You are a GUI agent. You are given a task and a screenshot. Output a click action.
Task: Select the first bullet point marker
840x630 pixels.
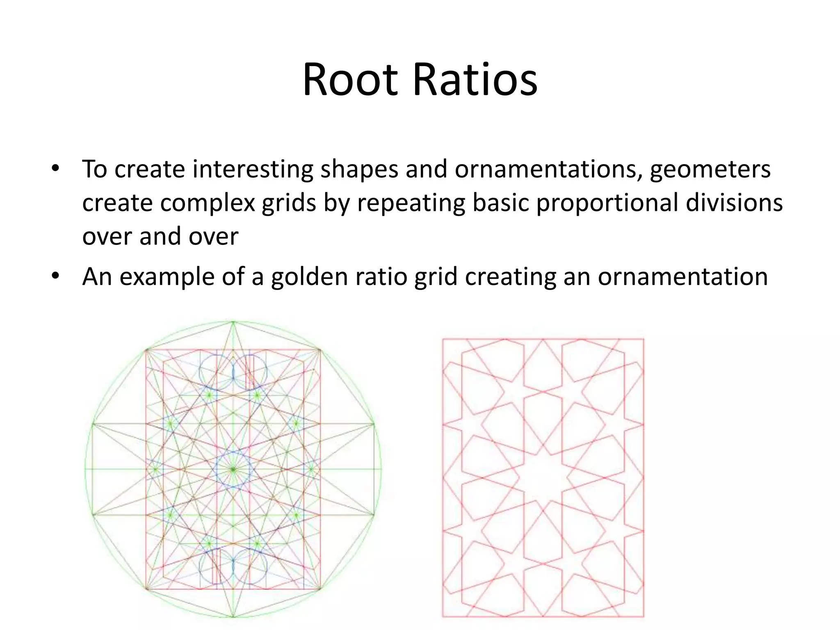pos(55,169)
